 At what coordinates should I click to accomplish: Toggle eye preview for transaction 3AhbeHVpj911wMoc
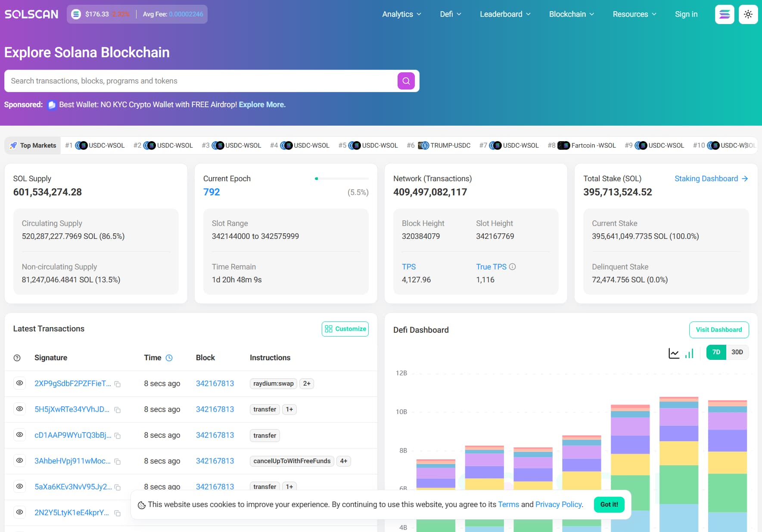(x=19, y=461)
